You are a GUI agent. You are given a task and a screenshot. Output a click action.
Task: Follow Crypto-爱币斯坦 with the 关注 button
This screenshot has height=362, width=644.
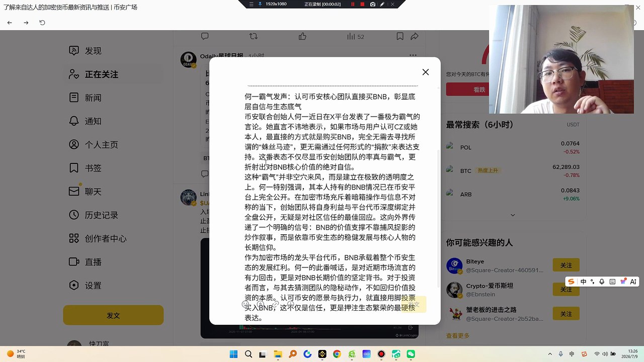coord(566,289)
